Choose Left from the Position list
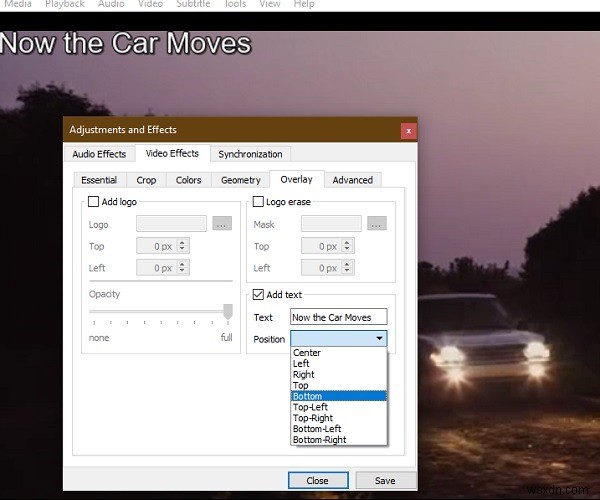The image size is (600, 500). click(x=339, y=363)
